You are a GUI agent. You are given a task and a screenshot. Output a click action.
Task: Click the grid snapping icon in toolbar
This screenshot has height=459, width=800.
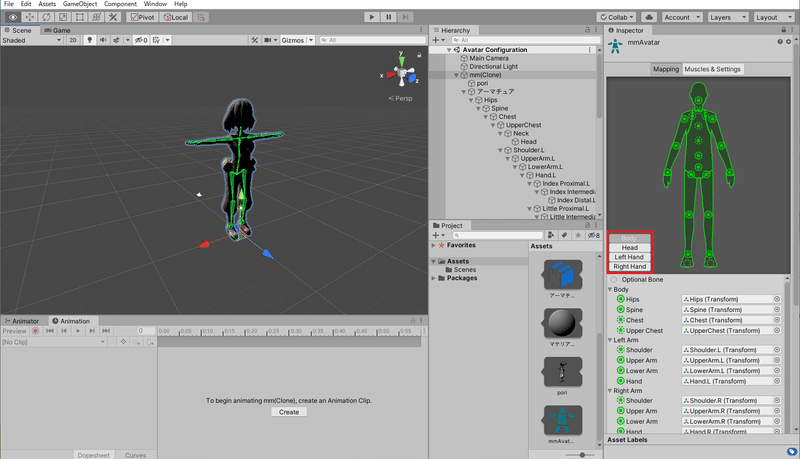click(x=202, y=17)
